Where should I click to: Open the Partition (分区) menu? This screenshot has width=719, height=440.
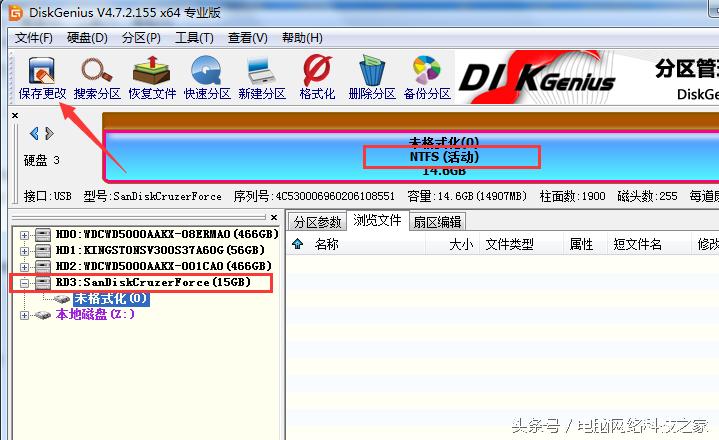click(x=141, y=38)
